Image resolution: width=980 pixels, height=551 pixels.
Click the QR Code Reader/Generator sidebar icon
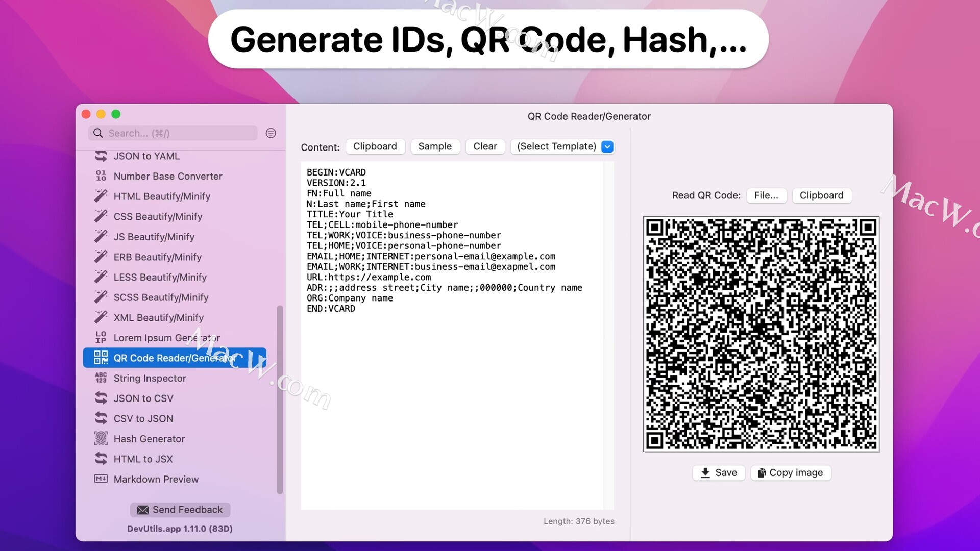101,358
